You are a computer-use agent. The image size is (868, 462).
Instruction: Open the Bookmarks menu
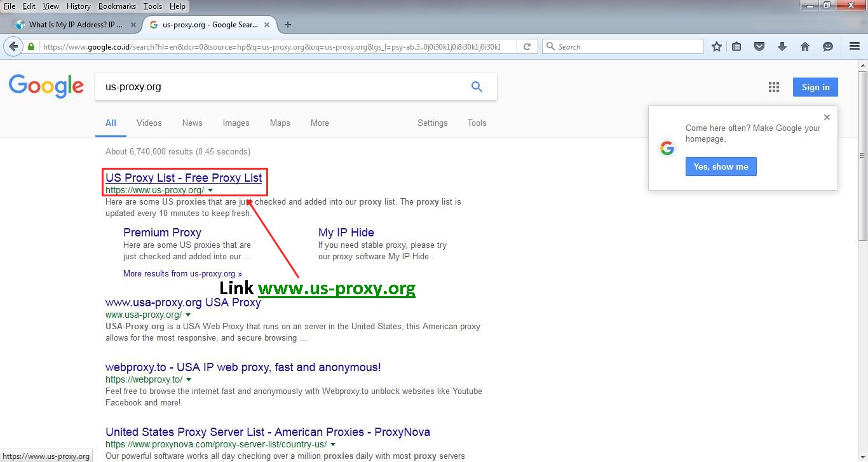[117, 6]
